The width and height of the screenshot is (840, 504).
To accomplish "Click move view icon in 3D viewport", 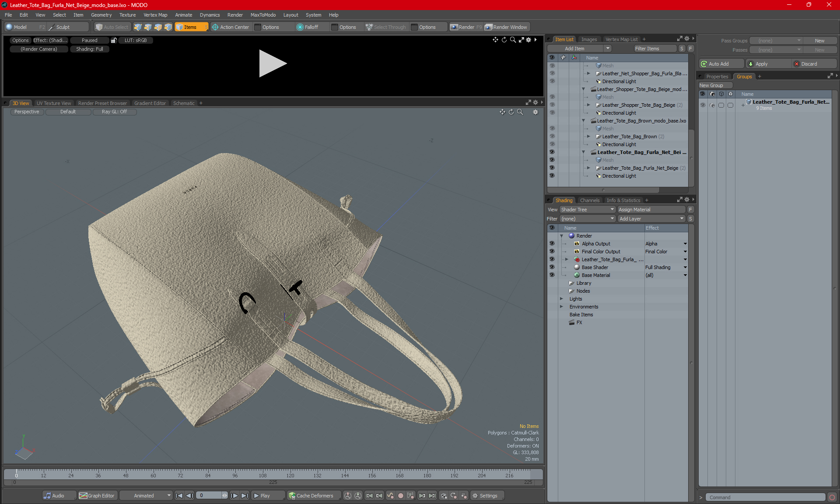I will tap(502, 112).
